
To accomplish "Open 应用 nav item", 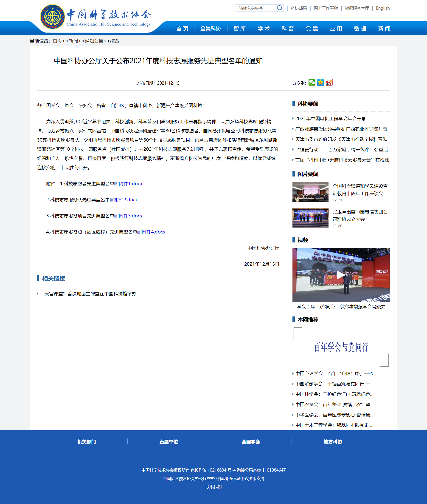I will pos(336,28).
